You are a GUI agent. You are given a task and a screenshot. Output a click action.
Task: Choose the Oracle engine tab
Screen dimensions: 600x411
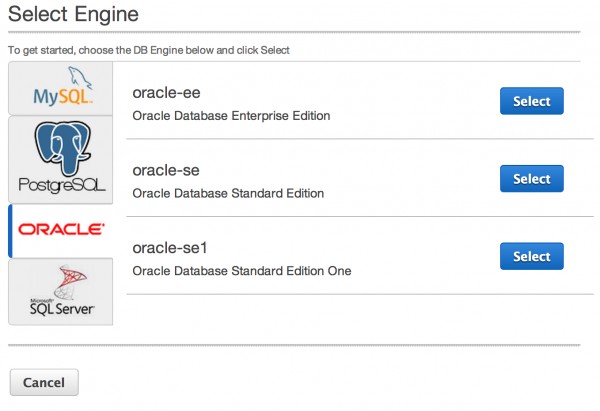click(60, 231)
